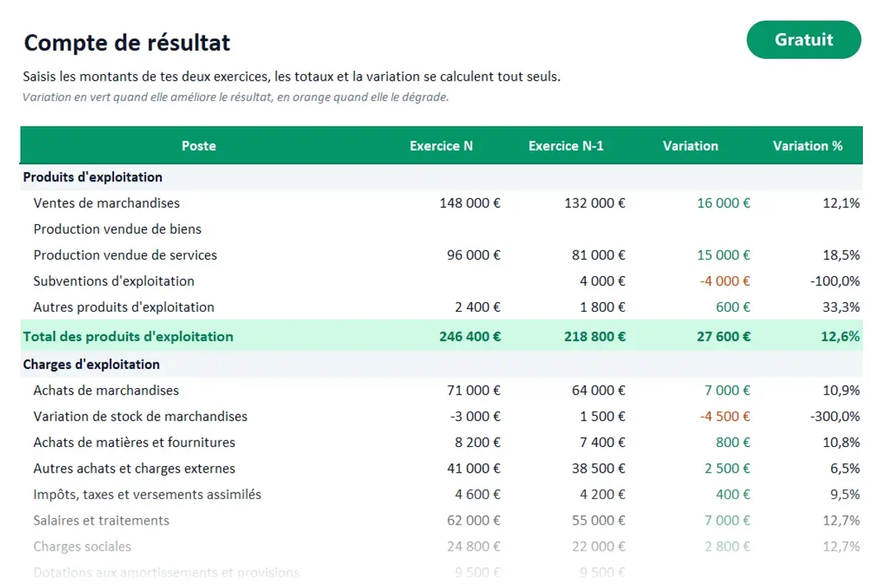882x588 pixels.
Task: Select the Poste column header
Action: [x=198, y=146]
